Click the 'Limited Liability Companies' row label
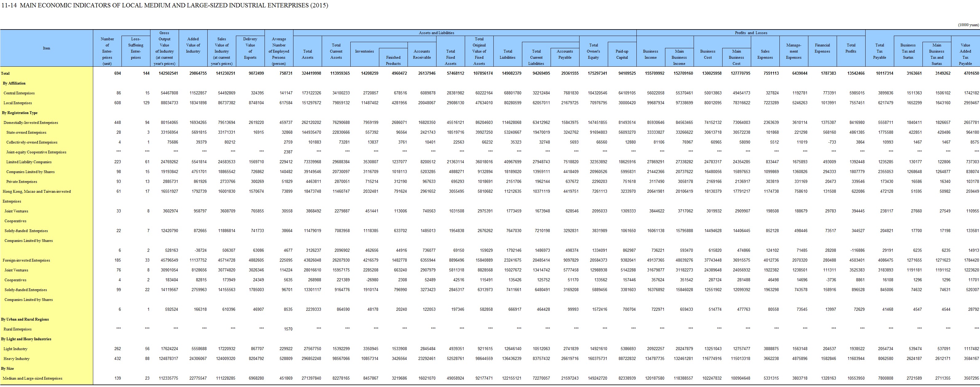 [29, 162]
